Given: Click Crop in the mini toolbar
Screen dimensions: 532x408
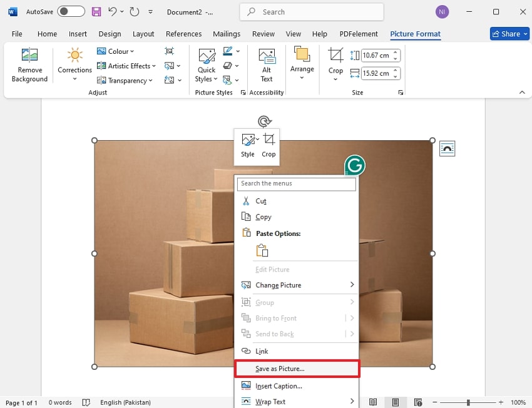Looking at the screenshot, I should coord(269,145).
